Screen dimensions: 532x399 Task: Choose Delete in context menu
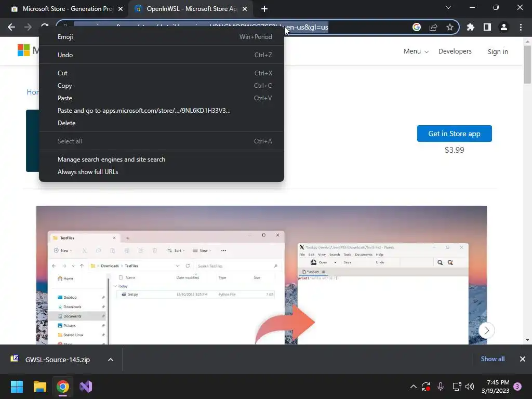tap(162, 123)
